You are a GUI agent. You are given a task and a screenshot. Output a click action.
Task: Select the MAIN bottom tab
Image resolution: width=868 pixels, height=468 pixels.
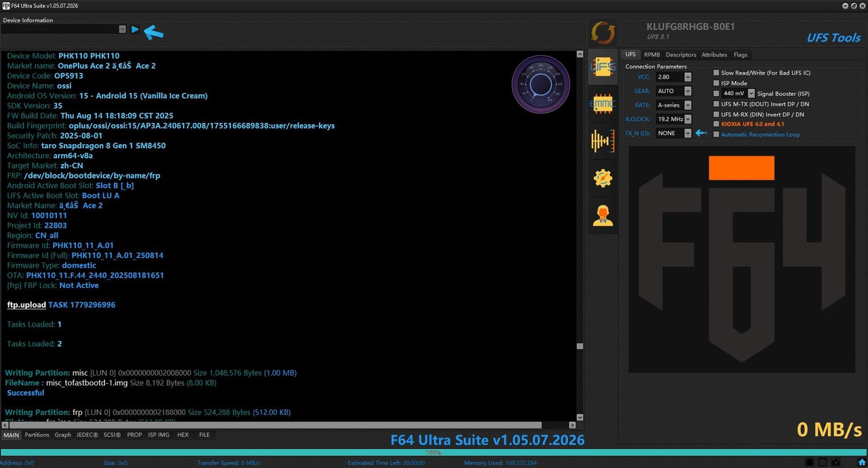(x=12, y=435)
